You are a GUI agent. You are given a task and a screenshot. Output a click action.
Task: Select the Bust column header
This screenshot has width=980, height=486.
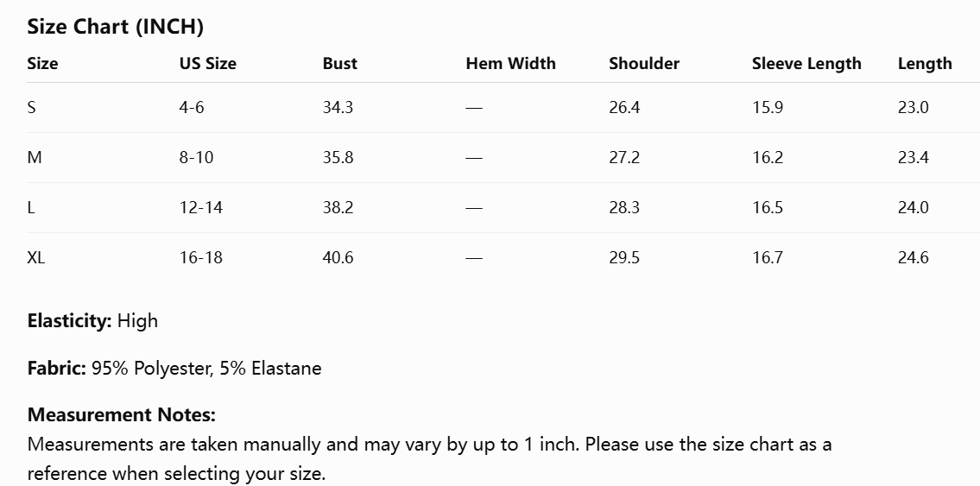point(340,64)
